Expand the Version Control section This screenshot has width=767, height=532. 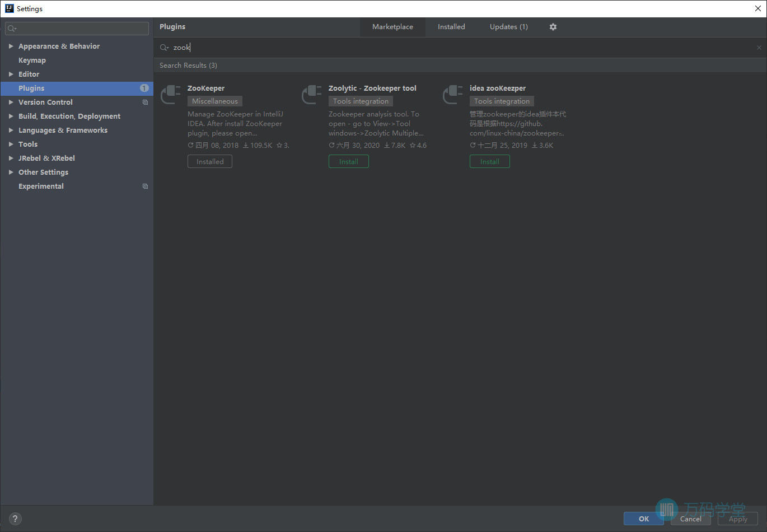click(11, 102)
